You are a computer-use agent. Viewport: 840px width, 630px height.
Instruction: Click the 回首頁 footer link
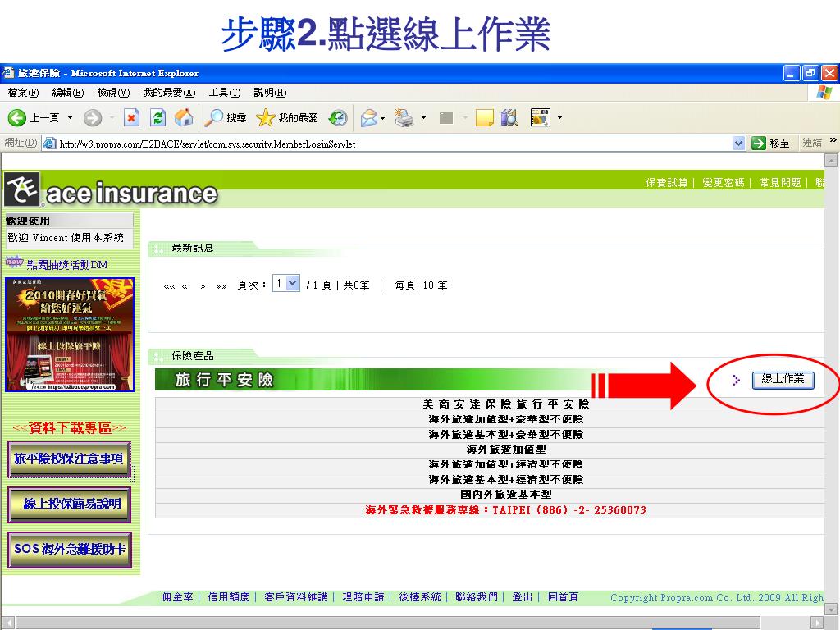(x=563, y=597)
